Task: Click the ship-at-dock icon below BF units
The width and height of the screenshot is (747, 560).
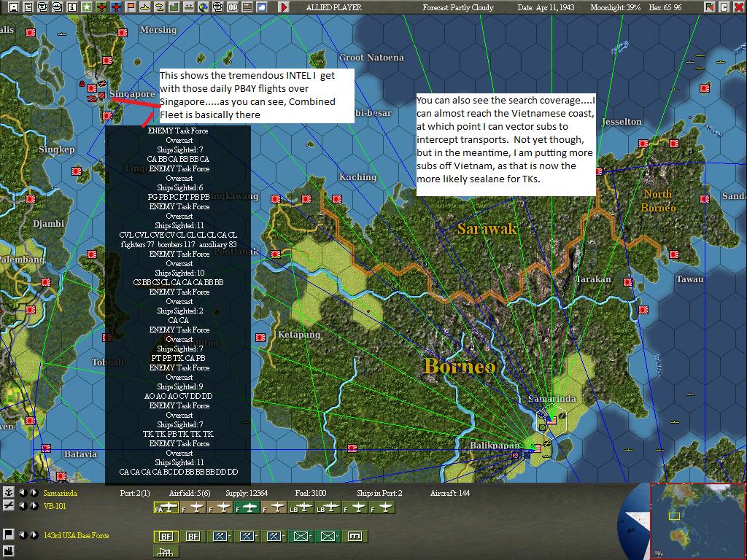Action: coord(166,552)
